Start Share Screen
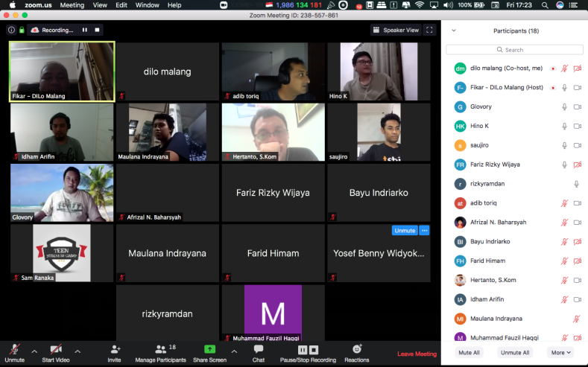 pyautogui.click(x=209, y=353)
